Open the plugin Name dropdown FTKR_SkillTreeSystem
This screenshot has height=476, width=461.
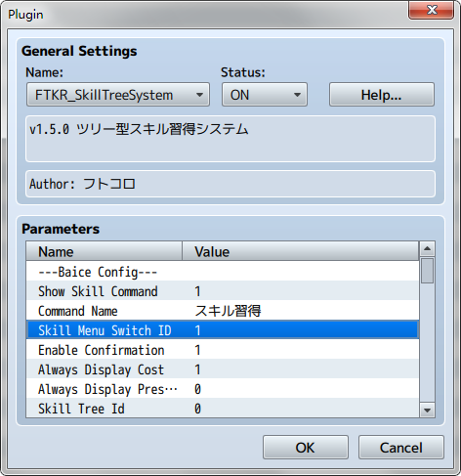click(118, 95)
